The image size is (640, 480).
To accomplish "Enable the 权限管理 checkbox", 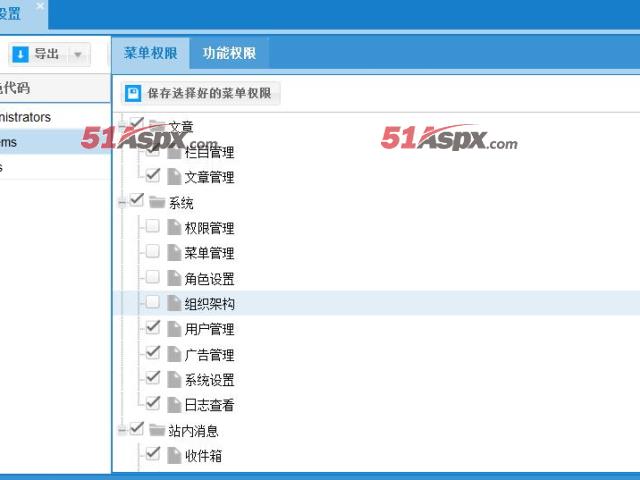I will click(x=153, y=226).
